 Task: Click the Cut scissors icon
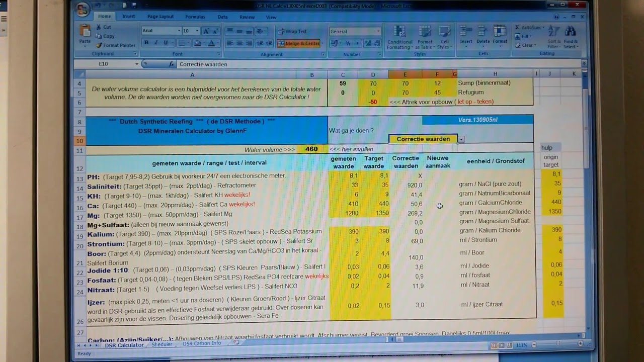tap(99, 28)
